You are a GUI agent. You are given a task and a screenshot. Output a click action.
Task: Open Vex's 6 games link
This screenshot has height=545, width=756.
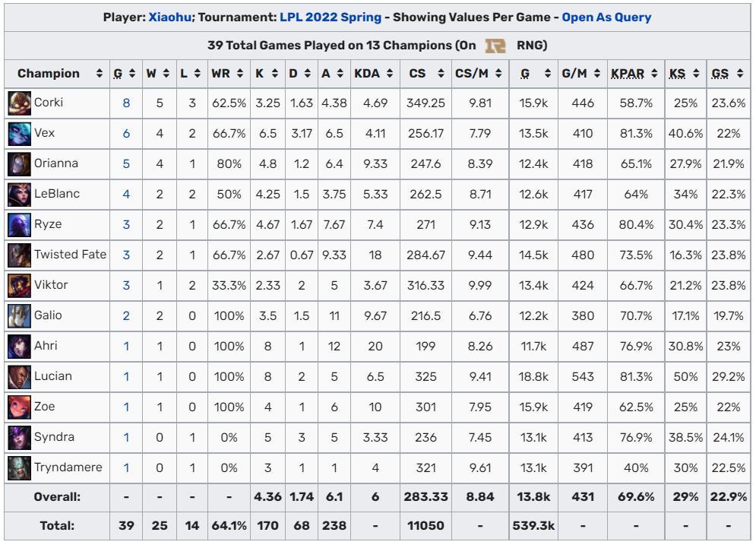tap(126, 133)
